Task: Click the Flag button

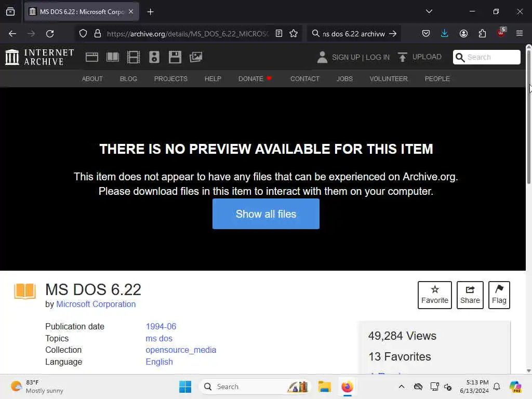Action: click(499, 295)
